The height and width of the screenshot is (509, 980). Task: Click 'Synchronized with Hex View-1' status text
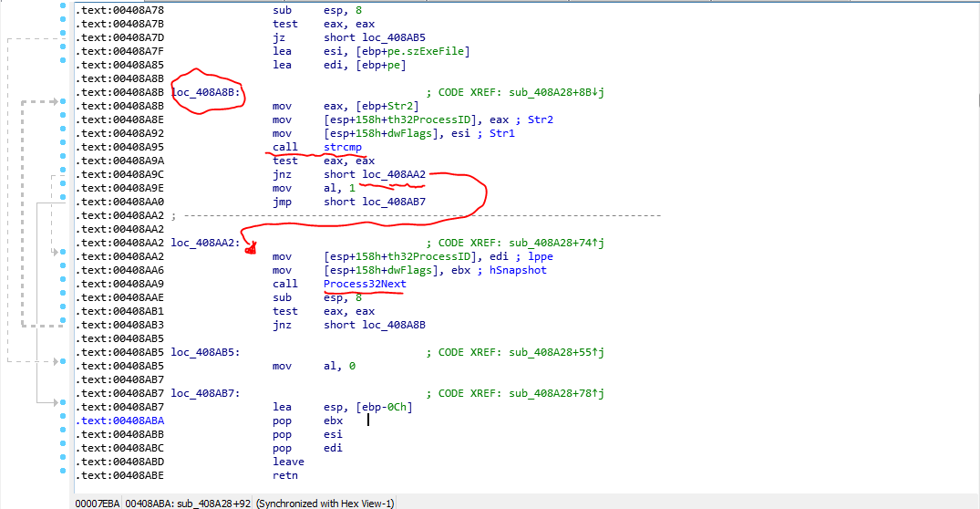pos(325,504)
